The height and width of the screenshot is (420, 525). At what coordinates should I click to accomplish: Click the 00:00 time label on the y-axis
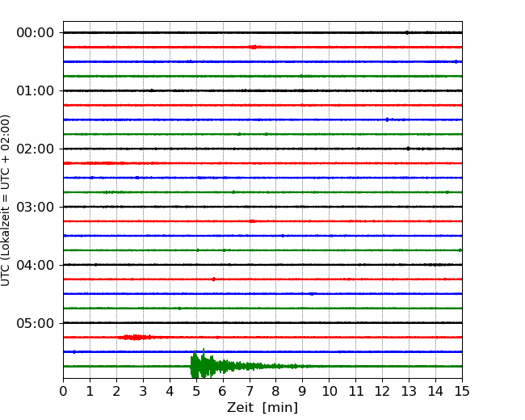36,33
